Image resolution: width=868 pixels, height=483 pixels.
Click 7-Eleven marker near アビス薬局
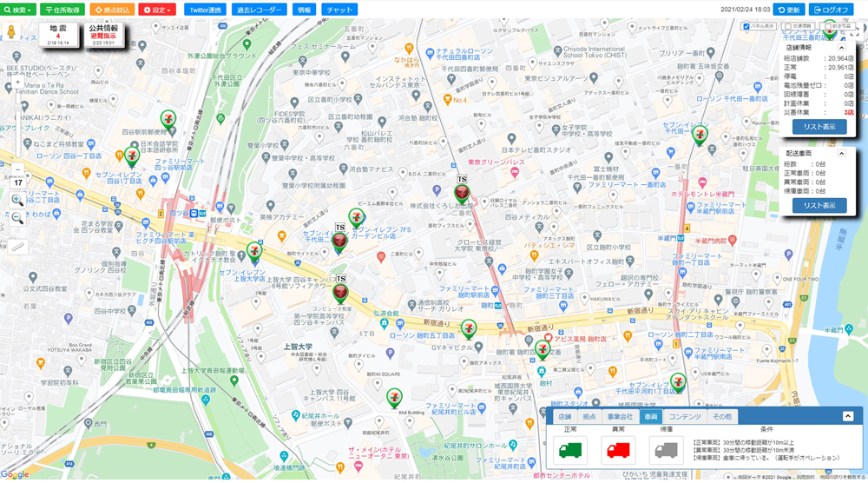pos(542,349)
